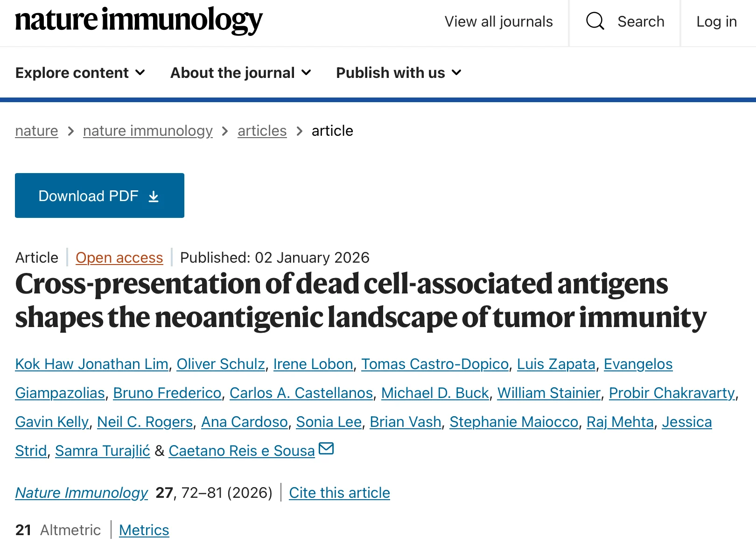Download the article PDF

pos(99,195)
